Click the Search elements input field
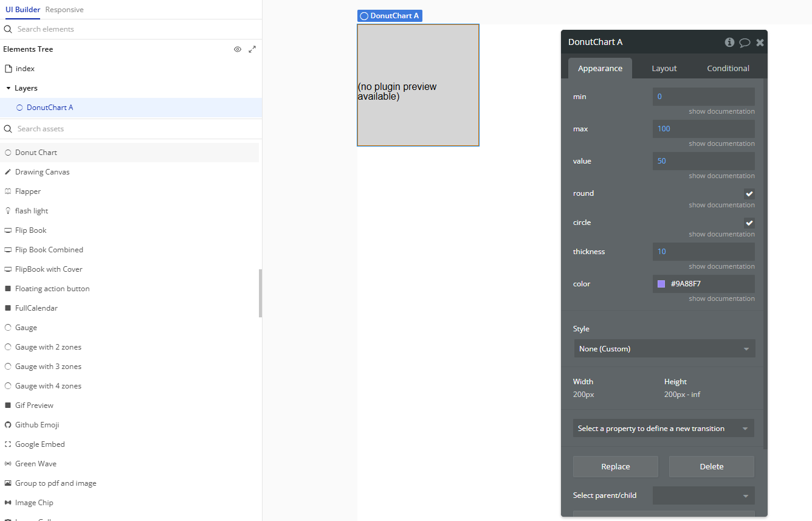 [x=131, y=29]
